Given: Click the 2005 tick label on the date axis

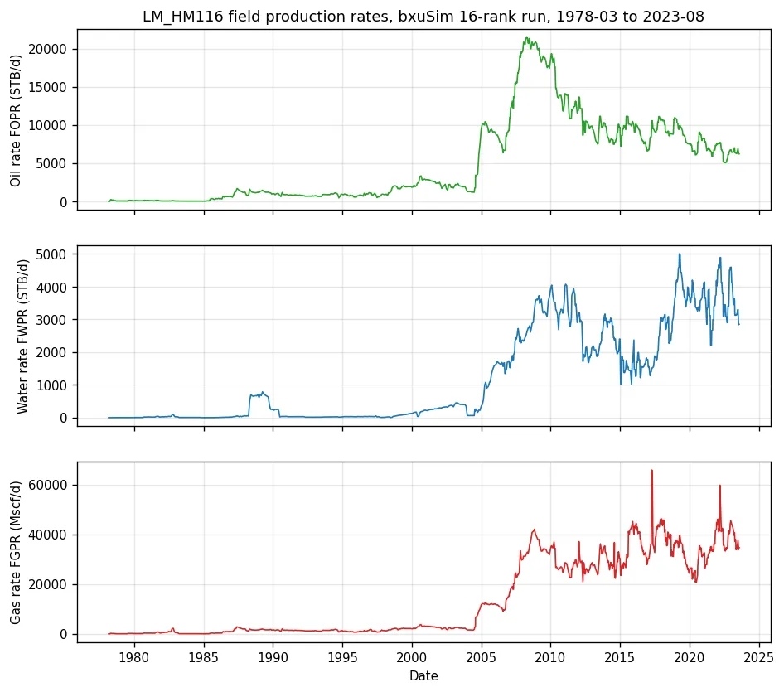Looking at the screenshot, I should [482, 657].
